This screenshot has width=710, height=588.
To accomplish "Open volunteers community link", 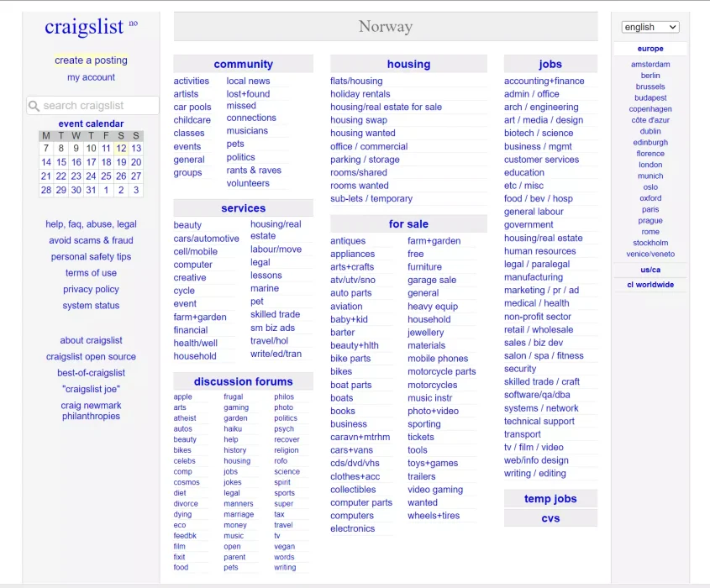I will click(248, 183).
